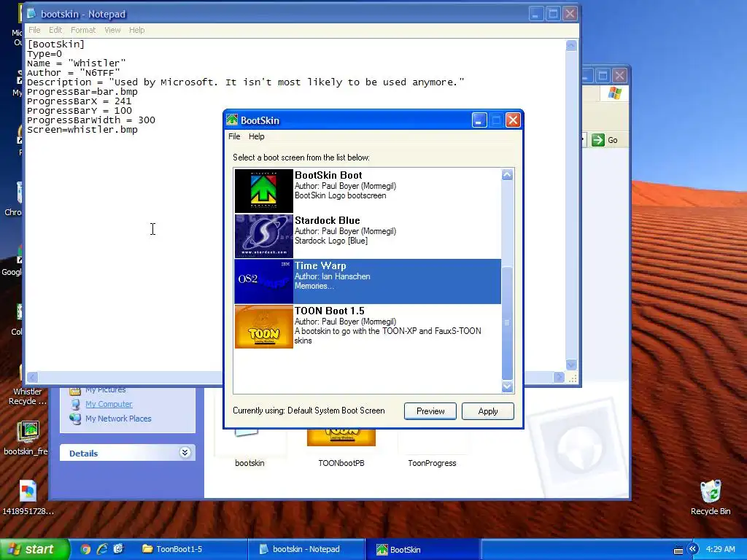The height and width of the screenshot is (560, 747).
Task: Click the Start button
Action: (x=34, y=549)
